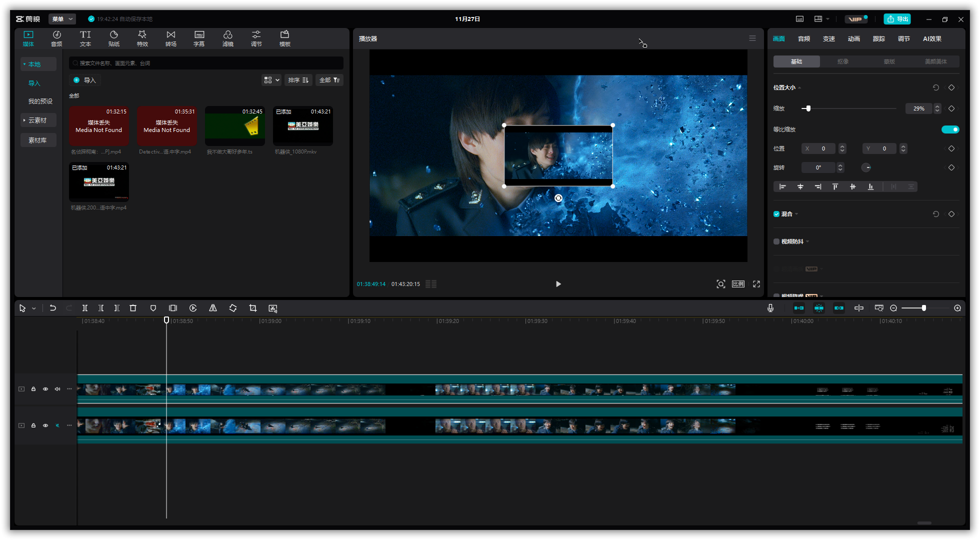Click the 导出 export button
The width and height of the screenshot is (980, 540).
click(897, 19)
